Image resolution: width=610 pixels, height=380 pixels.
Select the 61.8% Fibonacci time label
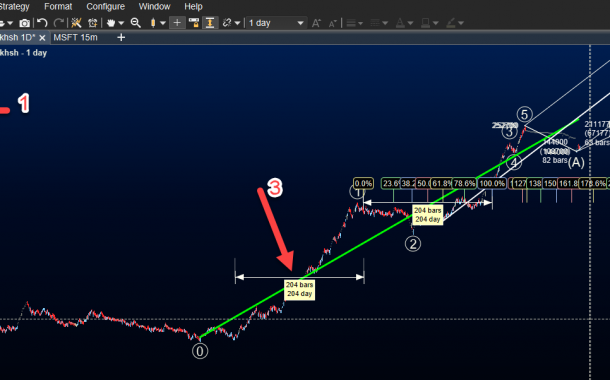pyautogui.click(x=442, y=183)
